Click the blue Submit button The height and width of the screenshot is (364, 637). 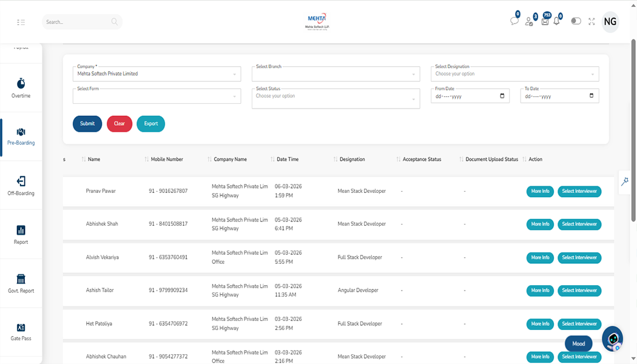coord(87,124)
